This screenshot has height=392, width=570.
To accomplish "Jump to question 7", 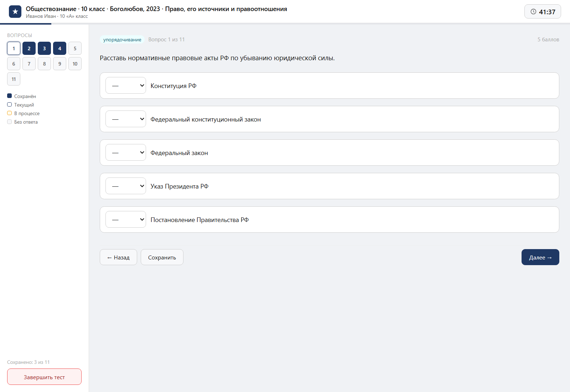I will pyautogui.click(x=29, y=64).
